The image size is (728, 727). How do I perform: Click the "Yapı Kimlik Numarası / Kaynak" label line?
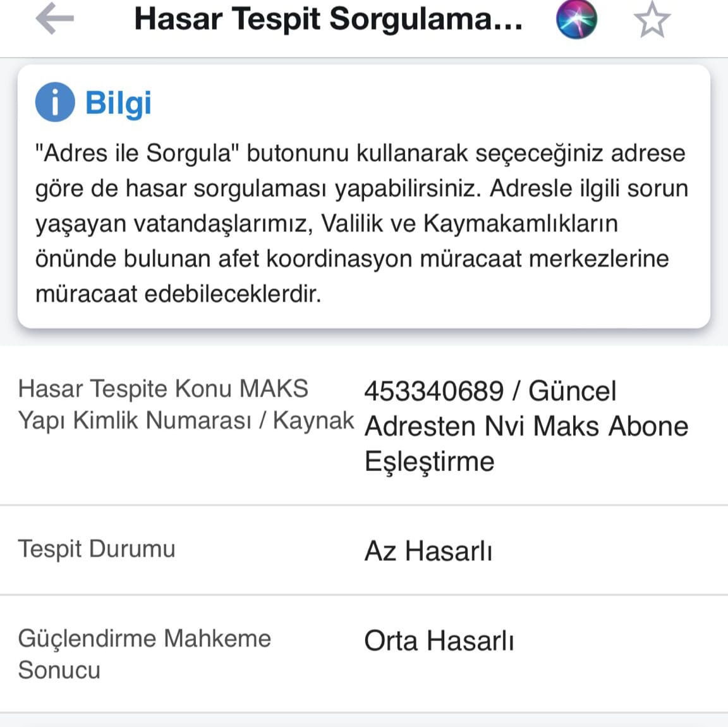186,420
